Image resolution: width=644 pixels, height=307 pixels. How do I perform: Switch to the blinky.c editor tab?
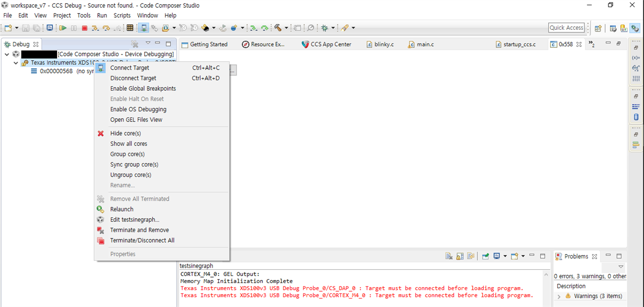[380, 45]
